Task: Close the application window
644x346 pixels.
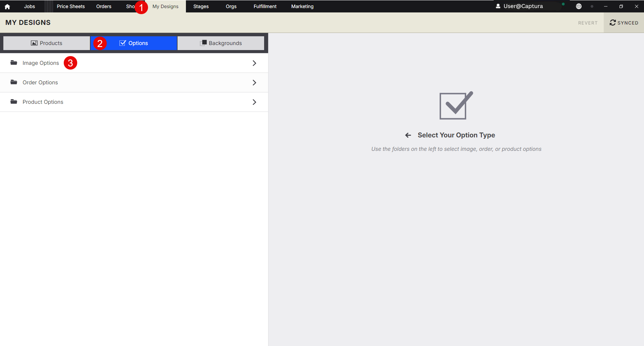Action: (637, 6)
